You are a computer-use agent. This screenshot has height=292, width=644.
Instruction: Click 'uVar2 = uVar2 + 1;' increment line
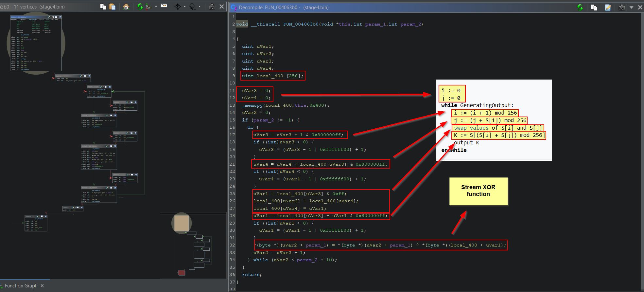279,253
